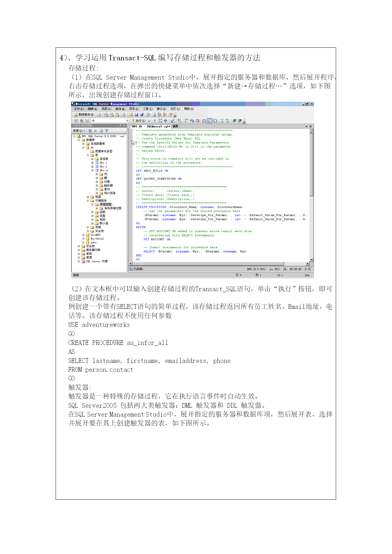Click the editor horizontal scrollbar thumb
The height and width of the screenshot is (554, 392).
pos(208,264)
